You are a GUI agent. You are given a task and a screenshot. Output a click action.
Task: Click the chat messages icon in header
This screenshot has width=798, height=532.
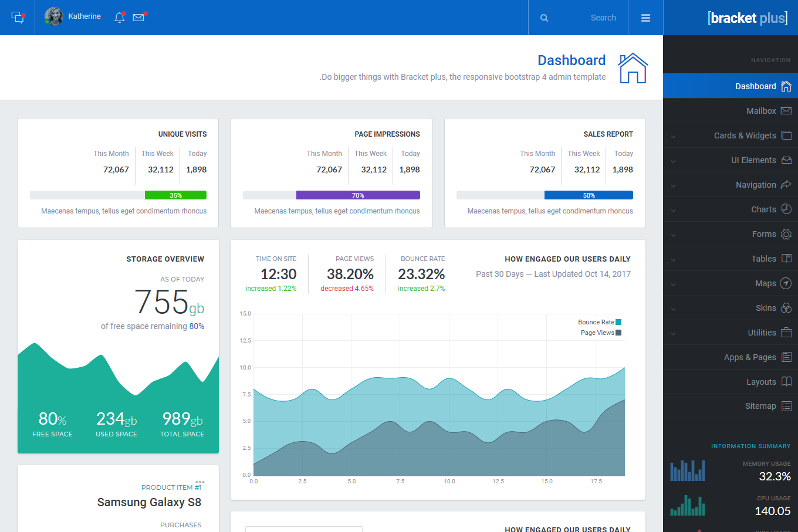click(x=18, y=18)
